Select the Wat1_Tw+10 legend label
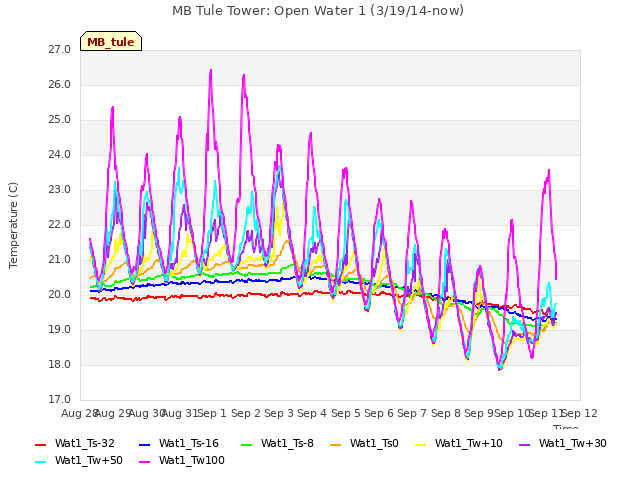 tap(469, 443)
